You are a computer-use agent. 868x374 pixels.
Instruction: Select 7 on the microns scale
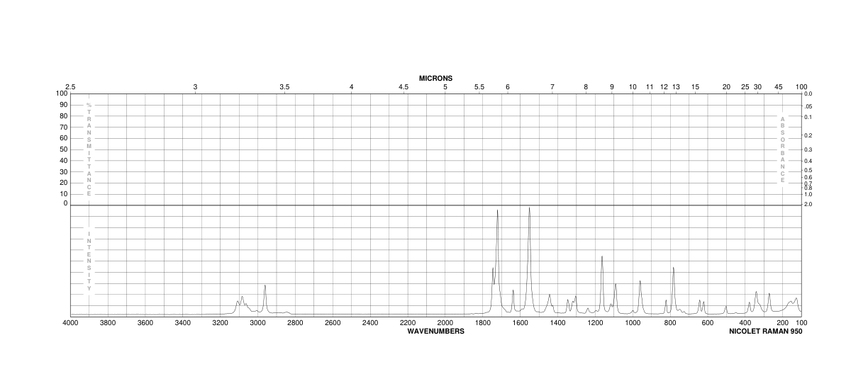coord(552,87)
